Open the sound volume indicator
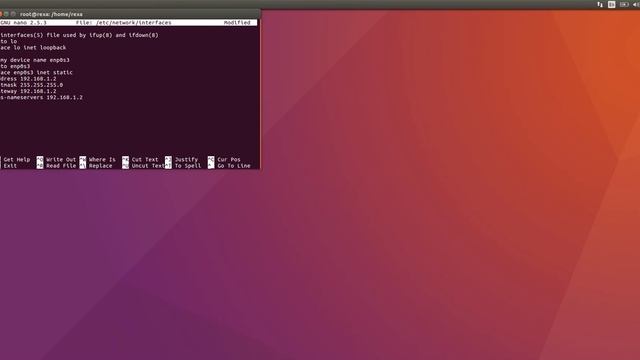The image size is (640, 360). pos(636,4)
